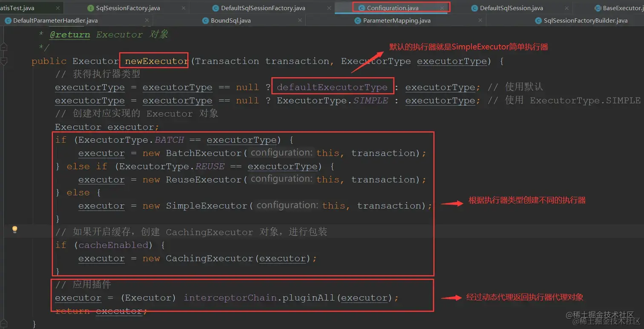The image size is (644, 329).
Task: Click the CachingExecutor comment line
Action: click(x=191, y=232)
